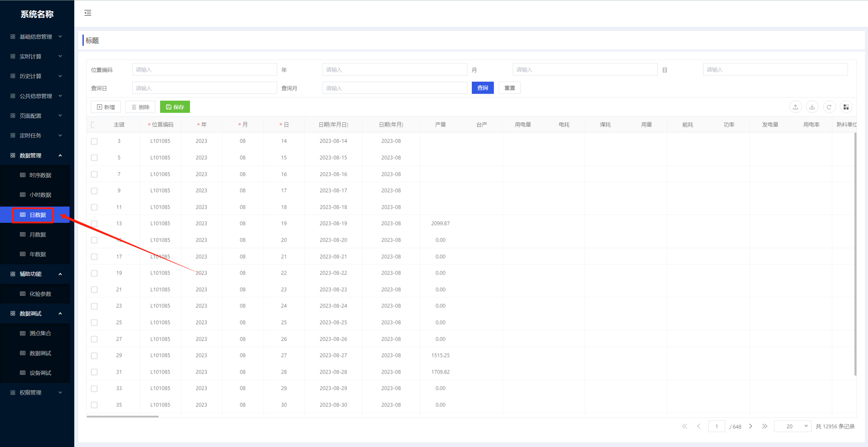Collapse the sidebar with the hamburger icon

click(x=88, y=13)
